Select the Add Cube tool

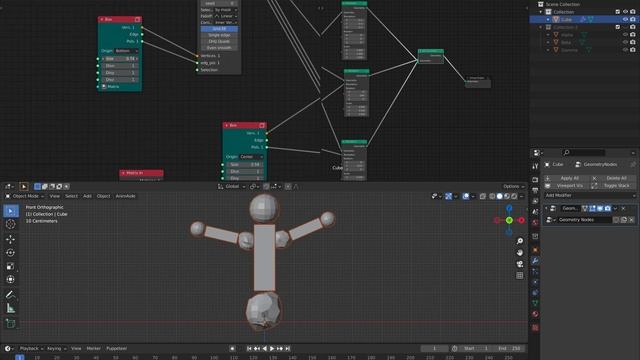click(11, 323)
